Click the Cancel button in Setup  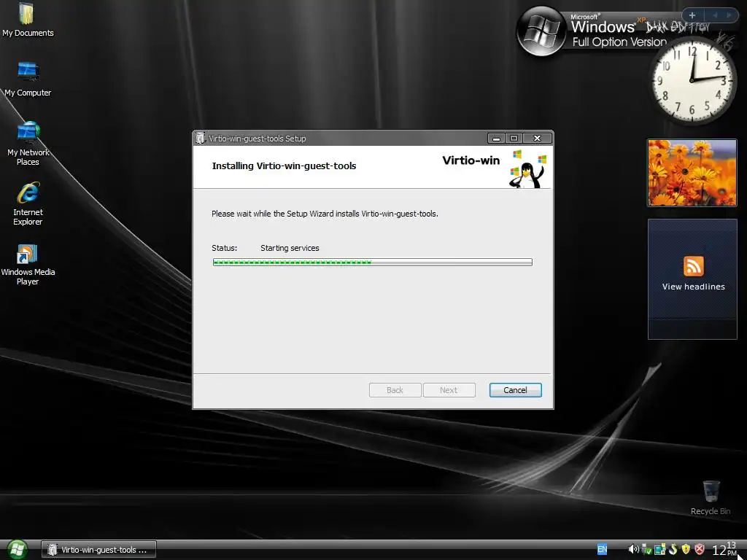pyautogui.click(x=515, y=390)
